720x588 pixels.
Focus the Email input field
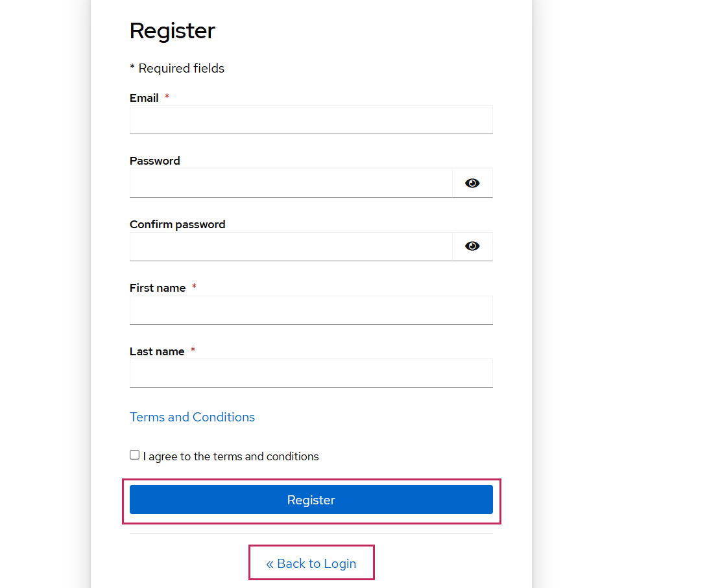pos(311,120)
